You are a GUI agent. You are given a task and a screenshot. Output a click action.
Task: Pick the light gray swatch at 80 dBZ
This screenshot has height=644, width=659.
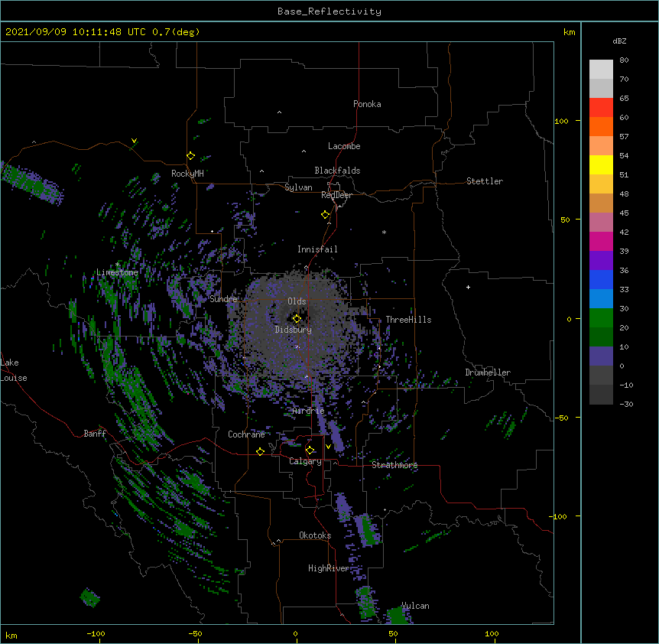click(601, 69)
